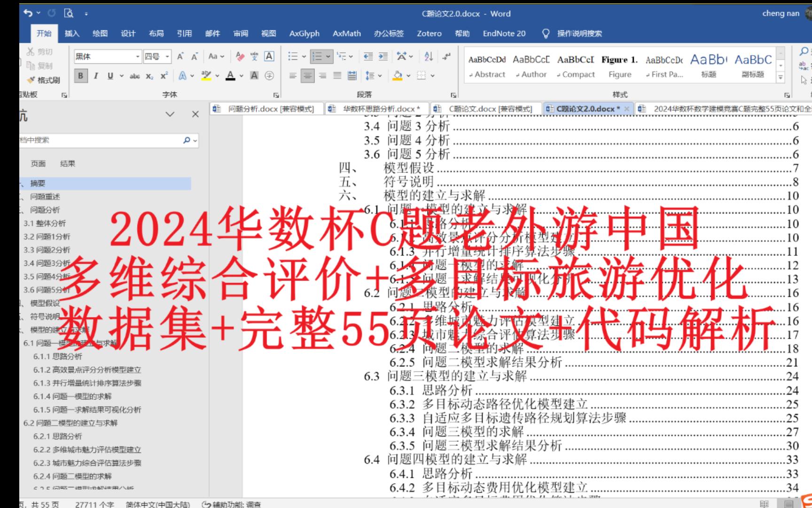Open the Zotero ribbon tab
Viewport: 812px width, 508px height.
[429, 33]
